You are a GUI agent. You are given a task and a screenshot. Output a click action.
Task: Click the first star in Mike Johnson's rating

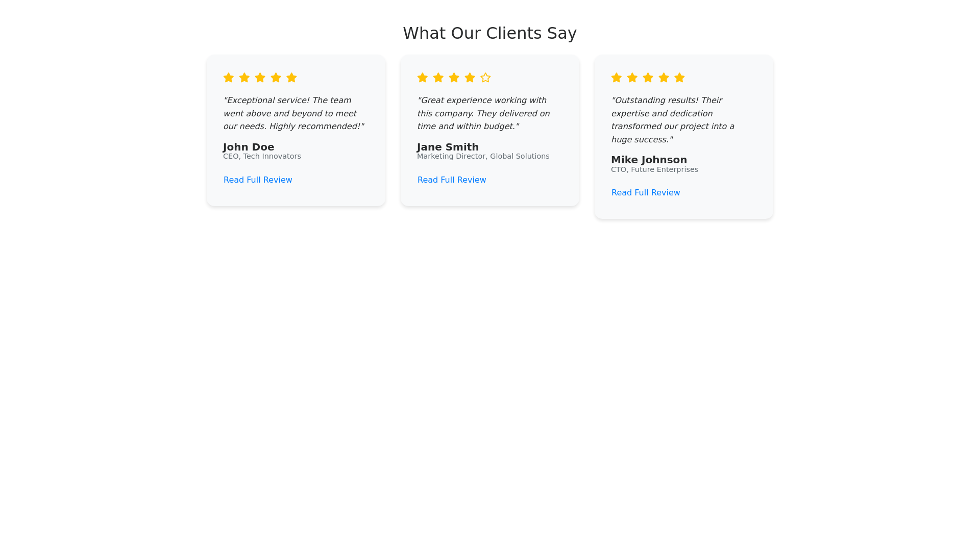point(617,78)
